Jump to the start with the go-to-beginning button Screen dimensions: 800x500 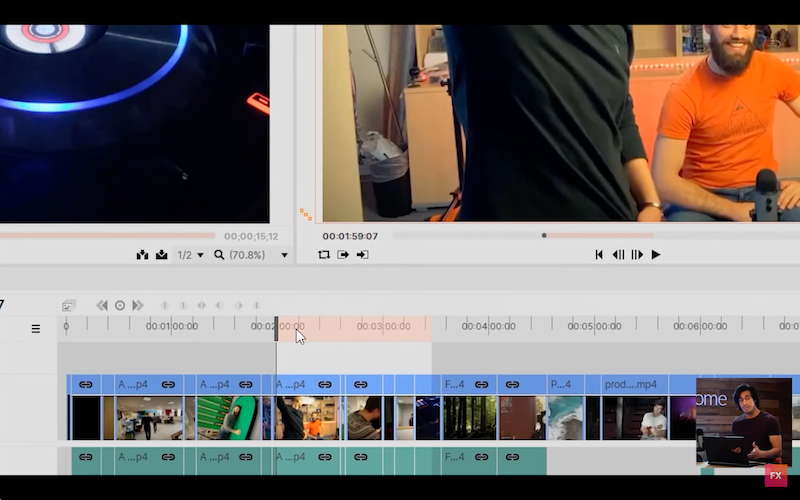coord(599,255)
